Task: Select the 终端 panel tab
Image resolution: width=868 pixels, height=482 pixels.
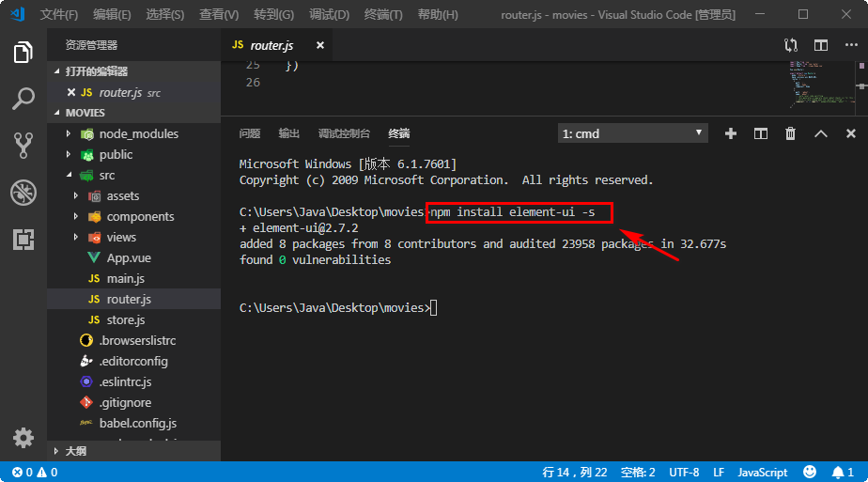Action: click(399, 133)
